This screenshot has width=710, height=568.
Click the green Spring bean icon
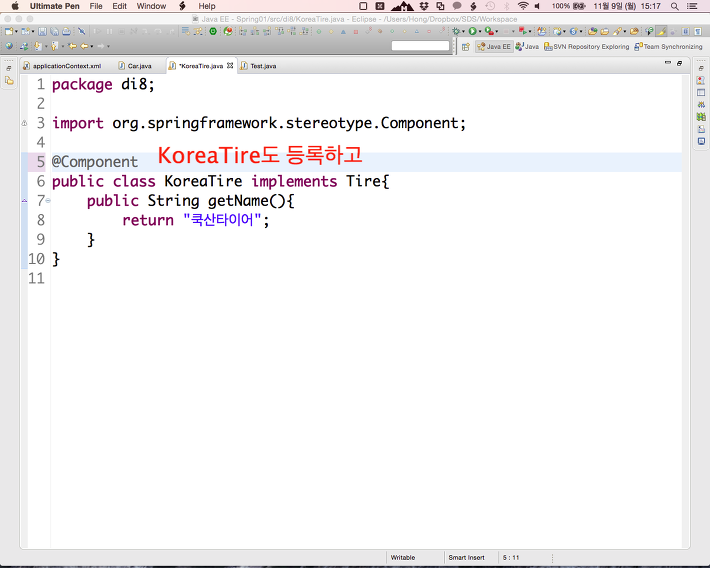tap(213, 31)
